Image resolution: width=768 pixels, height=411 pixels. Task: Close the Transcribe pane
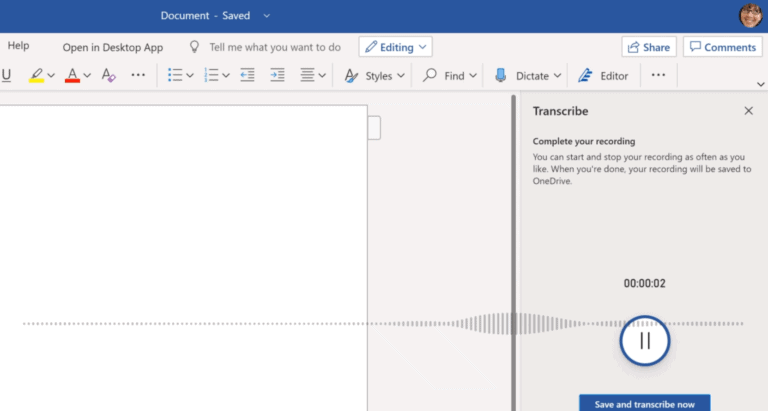[748, 111]
